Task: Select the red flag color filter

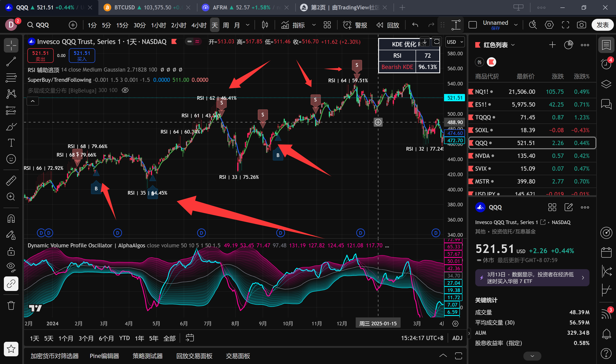Action: point(492,62)
